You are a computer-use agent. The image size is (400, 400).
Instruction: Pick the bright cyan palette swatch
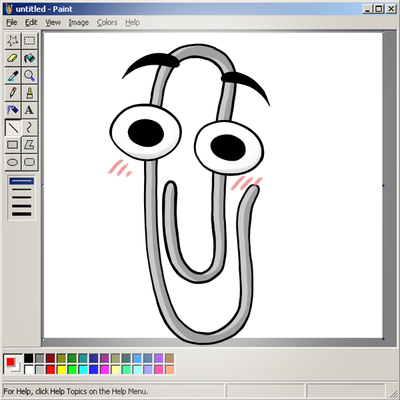click(83, 369)
